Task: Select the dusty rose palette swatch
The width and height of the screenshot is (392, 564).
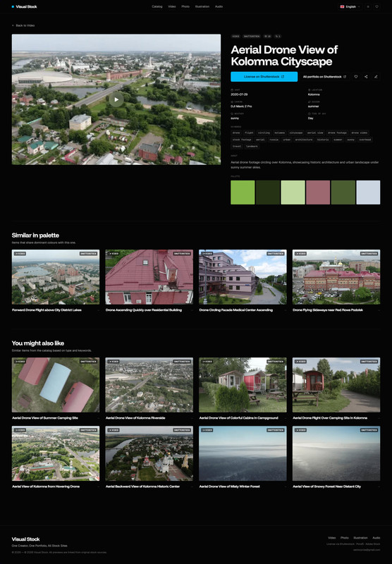Action: (x=318, y=192)
